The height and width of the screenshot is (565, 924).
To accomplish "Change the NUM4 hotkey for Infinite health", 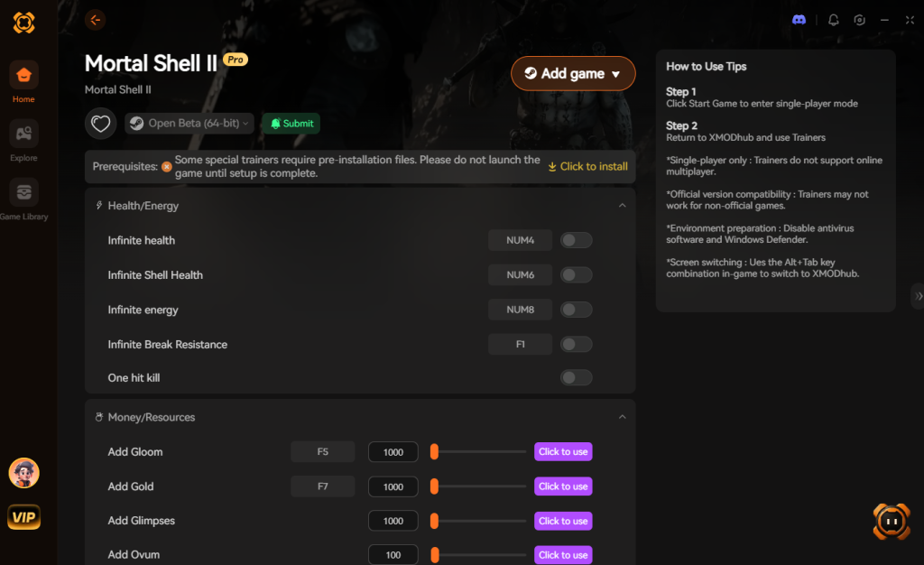I will 520,240.
